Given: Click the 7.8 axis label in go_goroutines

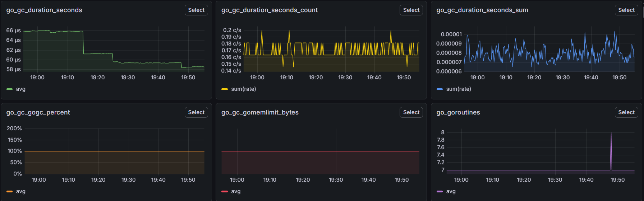Looking at the screenshot, I should tap(441, 140).
